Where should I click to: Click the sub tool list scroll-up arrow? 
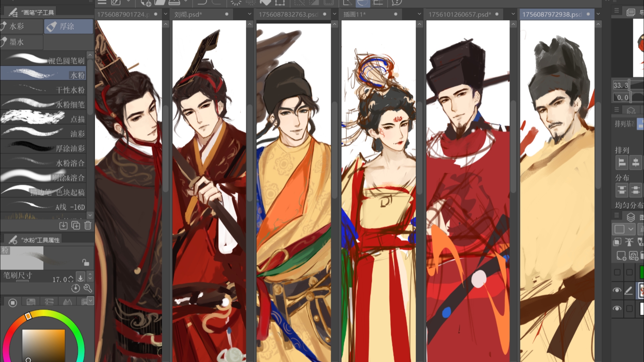tap(90, 55)
